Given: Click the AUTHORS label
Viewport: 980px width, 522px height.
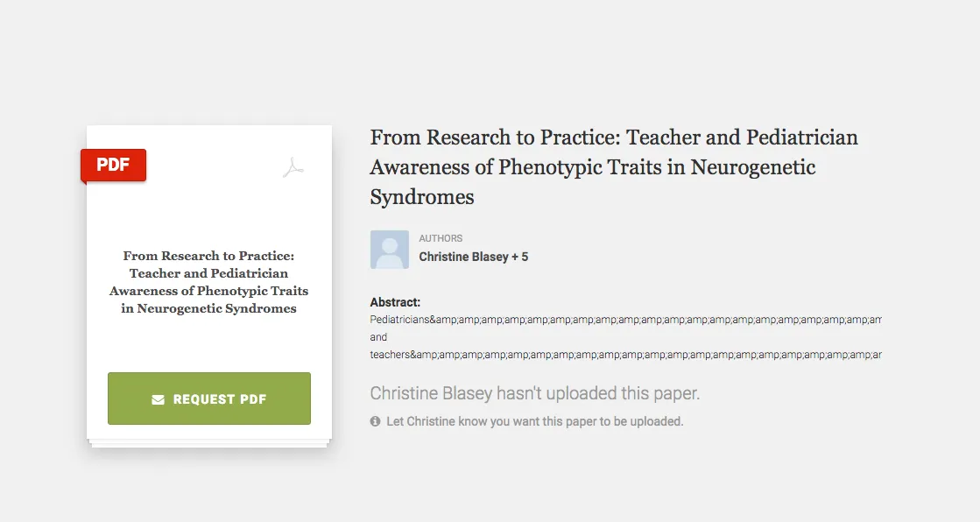Looking at the screenshot, I should (441, 238).
